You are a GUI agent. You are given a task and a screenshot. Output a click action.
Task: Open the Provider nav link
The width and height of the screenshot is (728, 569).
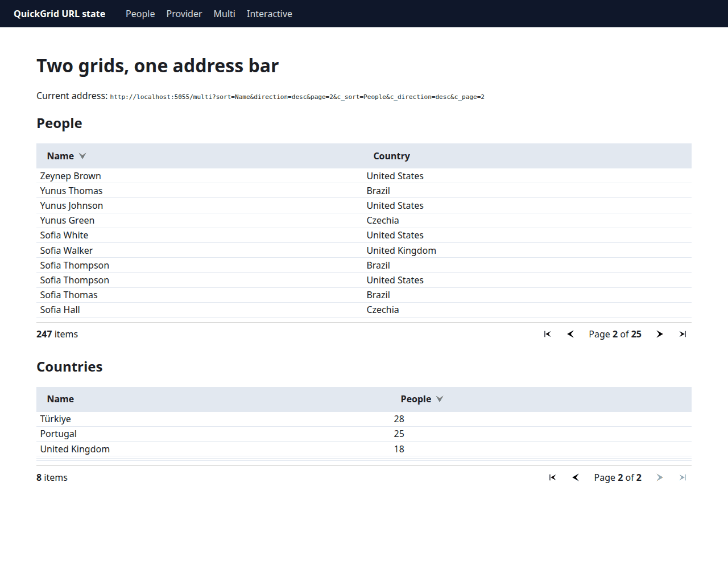tap(184, 14)
